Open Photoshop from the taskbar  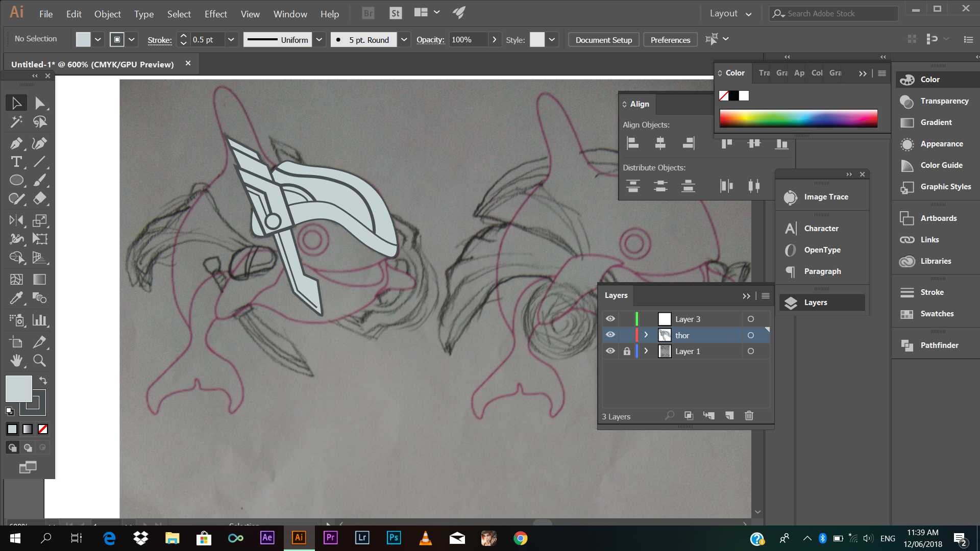(394, 538)
